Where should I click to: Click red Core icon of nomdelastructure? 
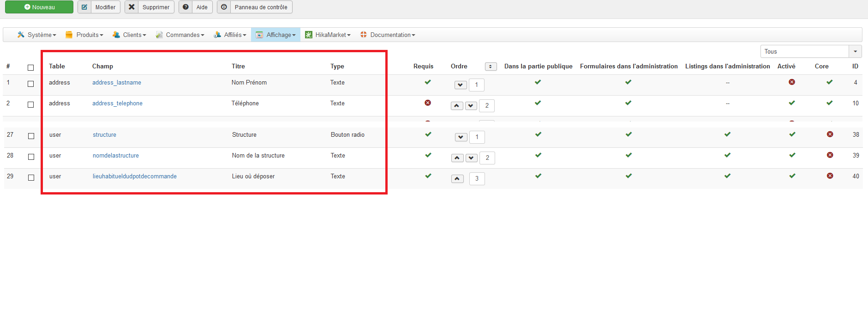[830, 155]
